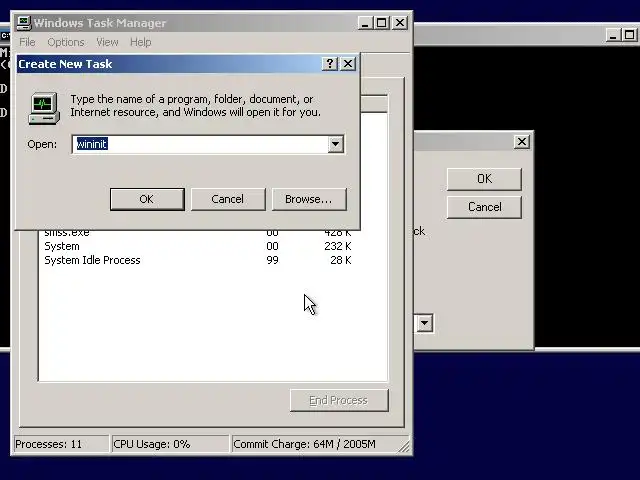Click the Task Manager title bar icon
The width and height of the screenshot is (640, 480).
click(x=24, y=23)
